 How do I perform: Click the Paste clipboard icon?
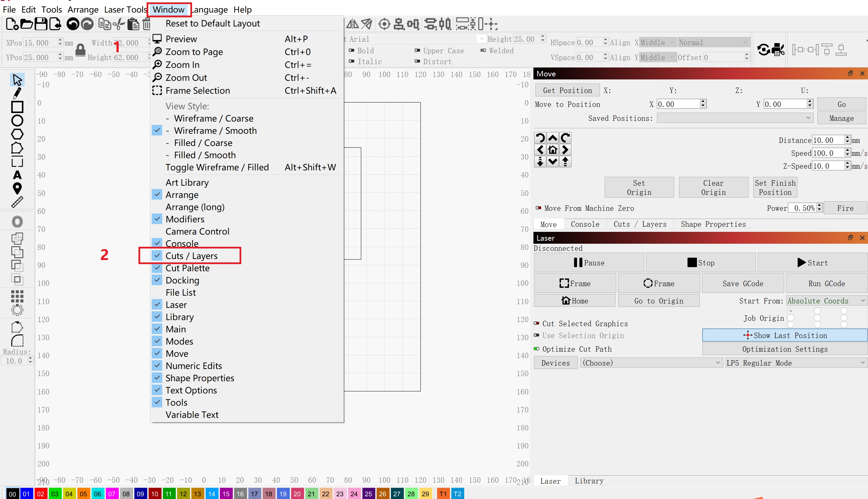click(133, 24)
